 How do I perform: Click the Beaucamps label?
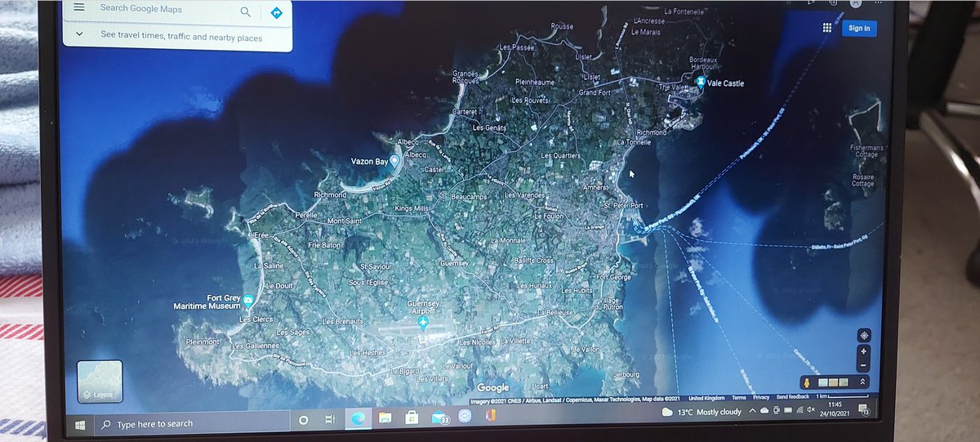tap(469, 197)
